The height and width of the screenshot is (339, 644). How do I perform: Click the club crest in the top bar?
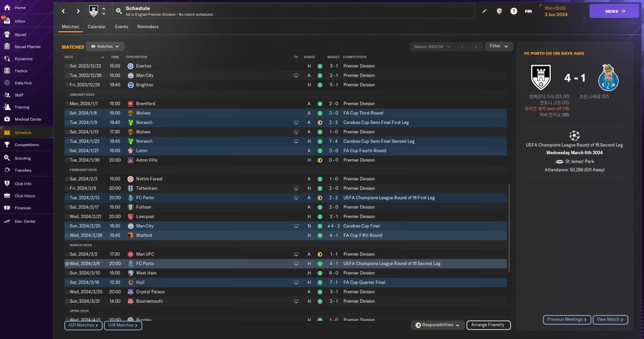coord(94,11)
